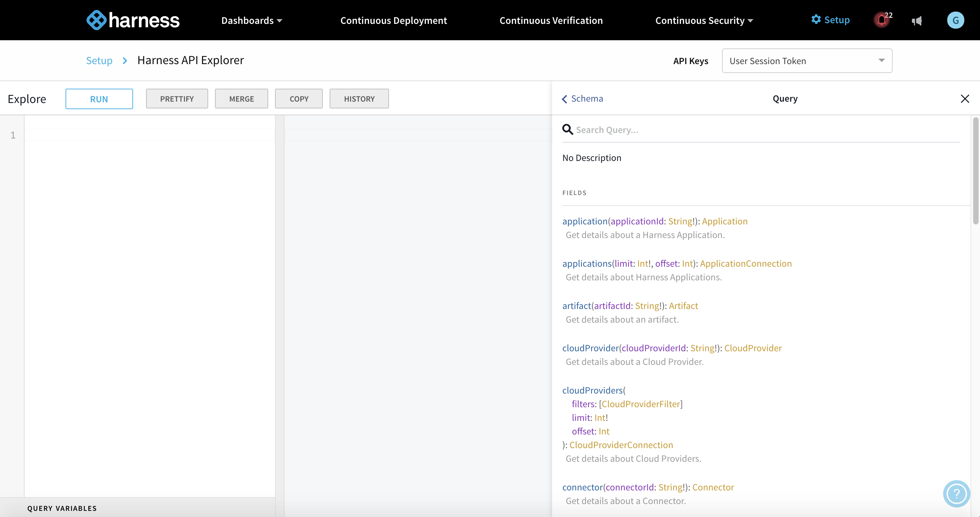
Task: Click the Harness logo
Action: click(133, 20)
